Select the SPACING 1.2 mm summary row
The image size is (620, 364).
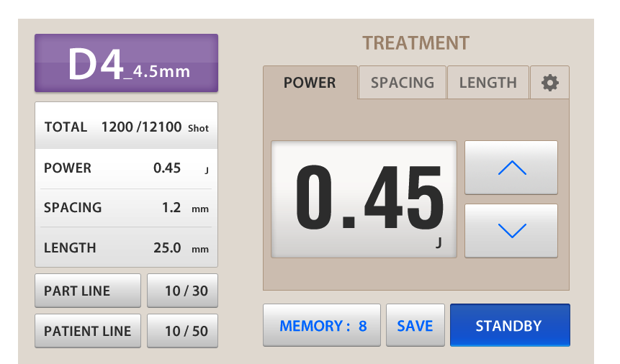tap(126, 208)
